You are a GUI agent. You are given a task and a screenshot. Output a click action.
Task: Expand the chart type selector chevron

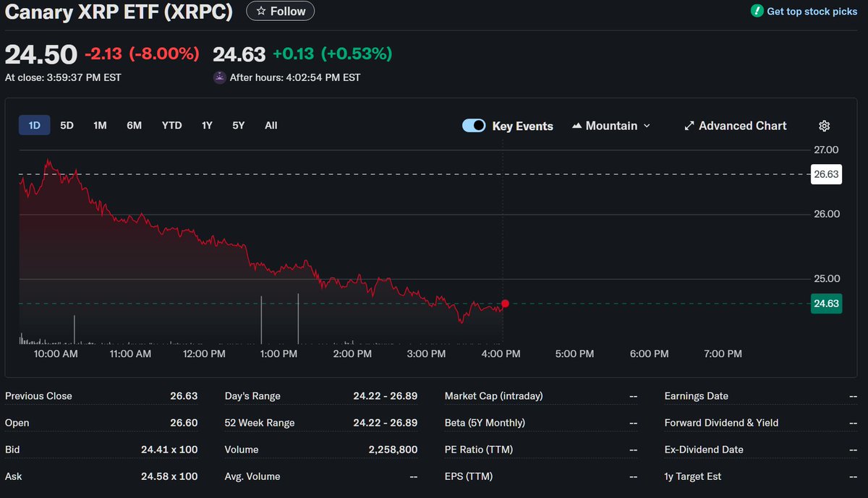647,125
